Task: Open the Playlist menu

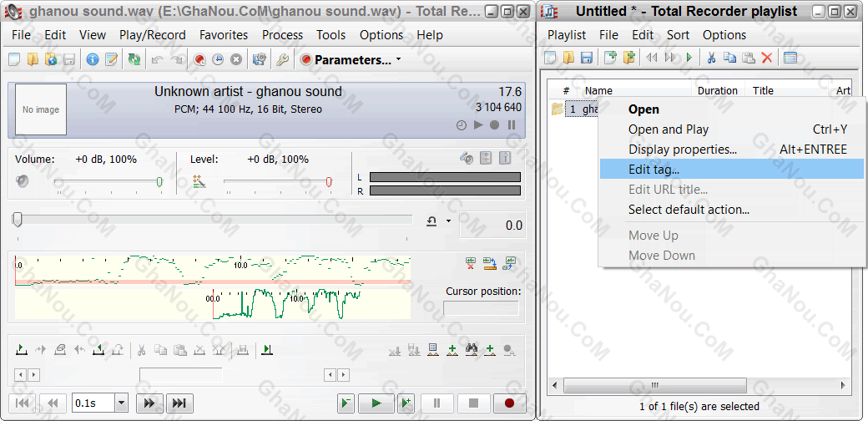Action: pos(567,35)
